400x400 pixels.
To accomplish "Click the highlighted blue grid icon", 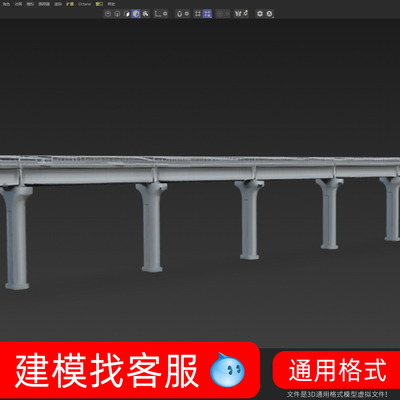I will 207,14.
